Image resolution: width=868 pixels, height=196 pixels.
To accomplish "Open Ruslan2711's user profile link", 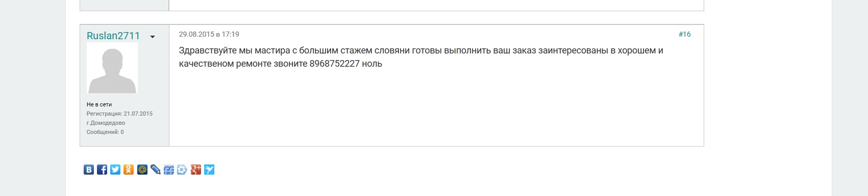I will coord(113,36).
